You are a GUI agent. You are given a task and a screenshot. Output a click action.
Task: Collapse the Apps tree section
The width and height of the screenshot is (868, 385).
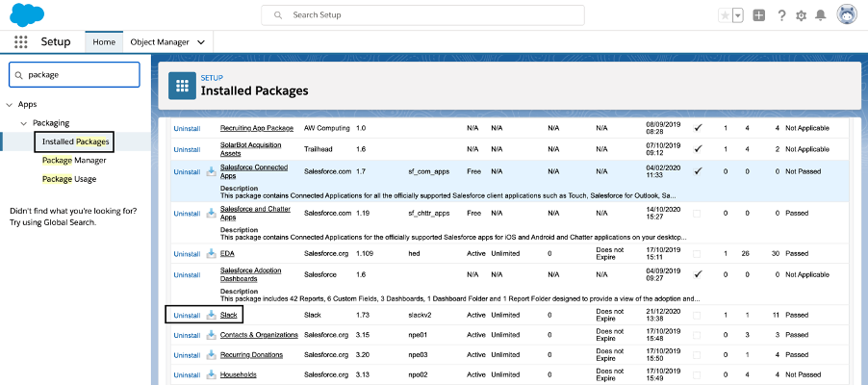[x=10, y=104]
